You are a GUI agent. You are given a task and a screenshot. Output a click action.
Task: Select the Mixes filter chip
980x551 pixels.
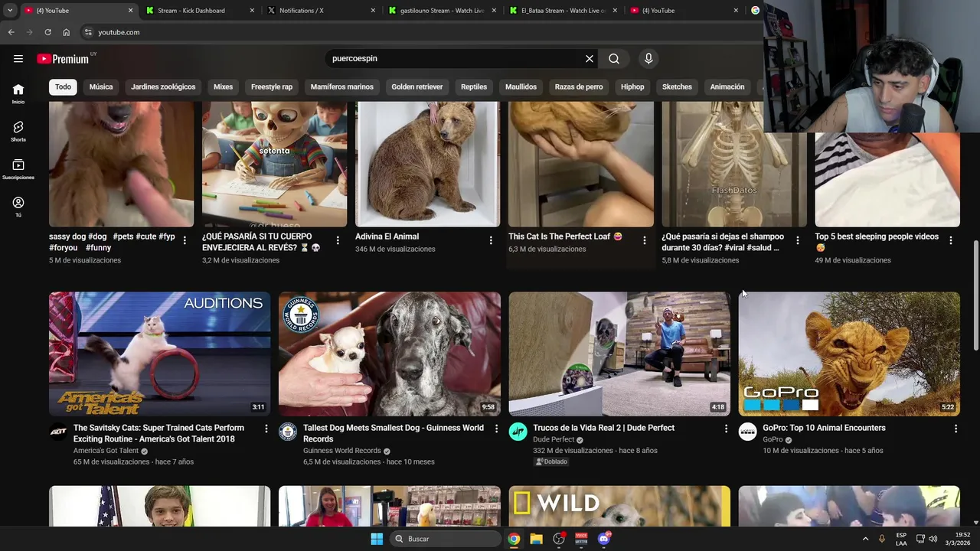(x=223, y=86)
